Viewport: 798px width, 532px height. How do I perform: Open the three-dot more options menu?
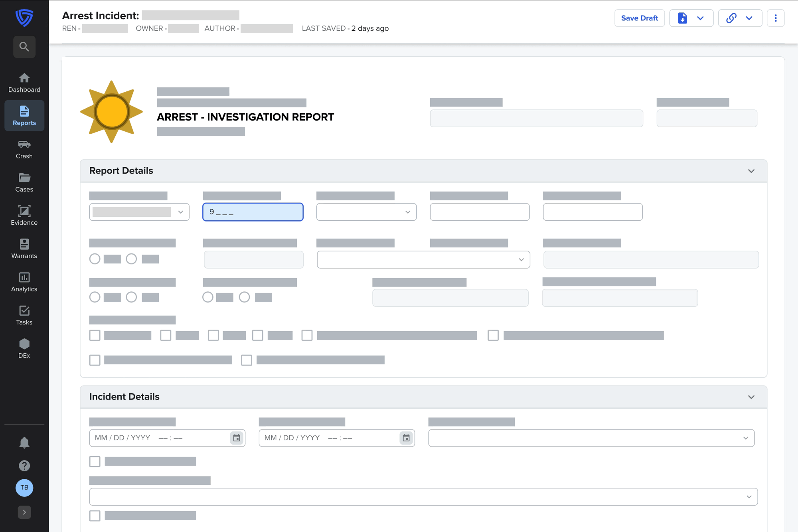pyautogui.click(x=775, y=18)
